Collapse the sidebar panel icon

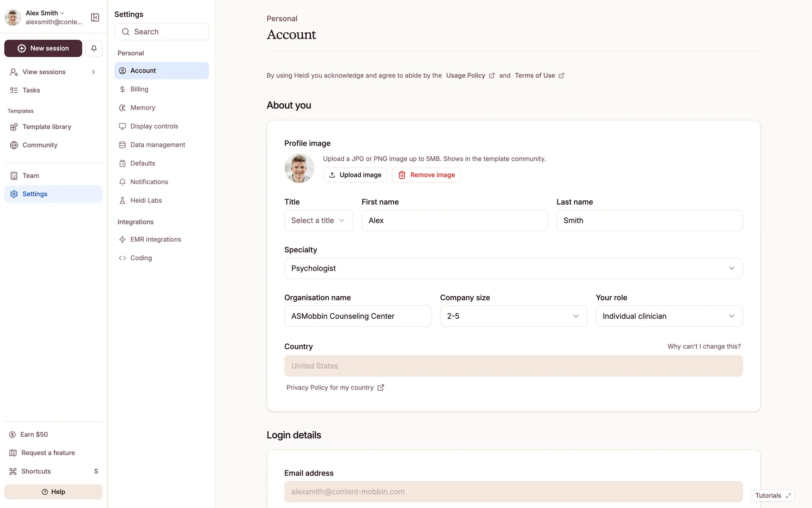[95, 17]
